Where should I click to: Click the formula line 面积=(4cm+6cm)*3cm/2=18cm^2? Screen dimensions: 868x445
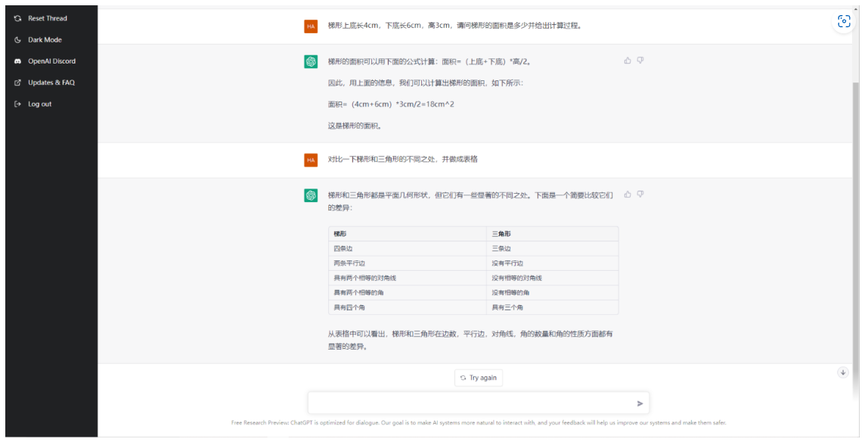click(x=391, y=104)
